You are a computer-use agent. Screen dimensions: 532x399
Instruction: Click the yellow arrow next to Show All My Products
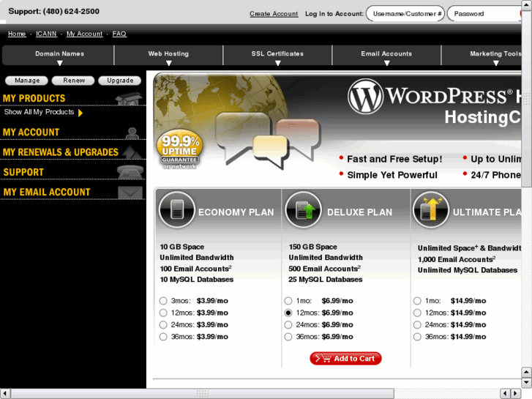pos(80,113)
